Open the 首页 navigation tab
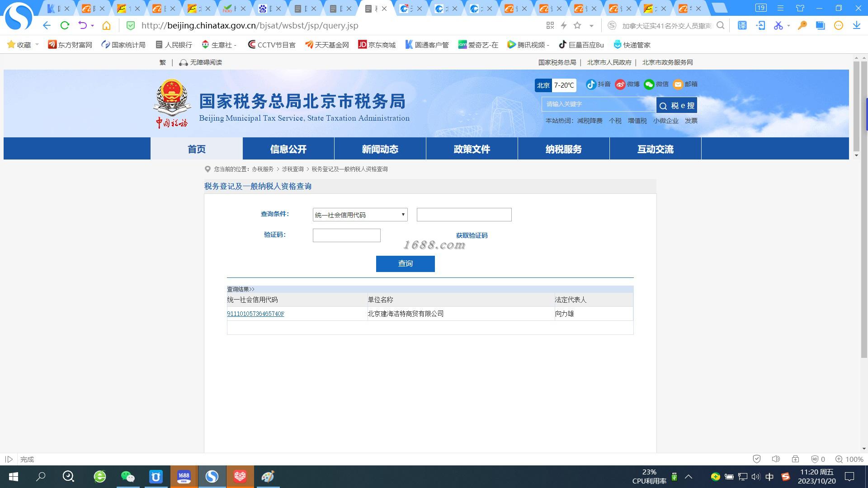 tap(197, 149)
